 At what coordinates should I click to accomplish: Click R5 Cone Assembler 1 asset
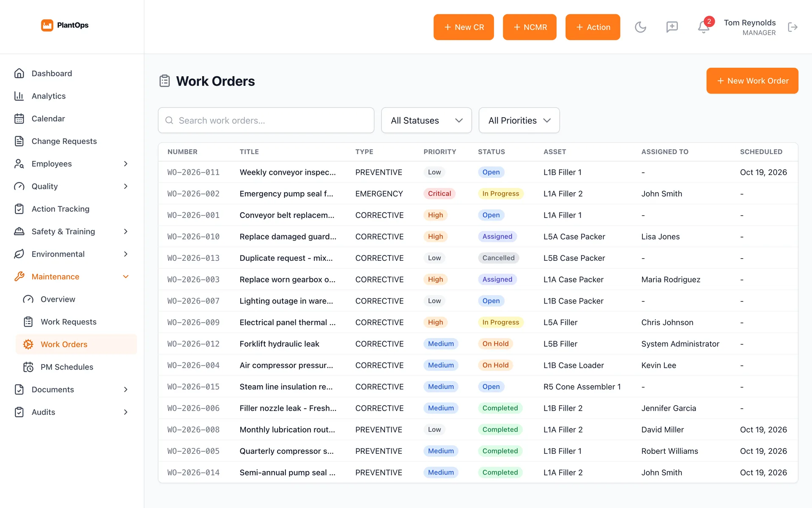click(582, 387)
